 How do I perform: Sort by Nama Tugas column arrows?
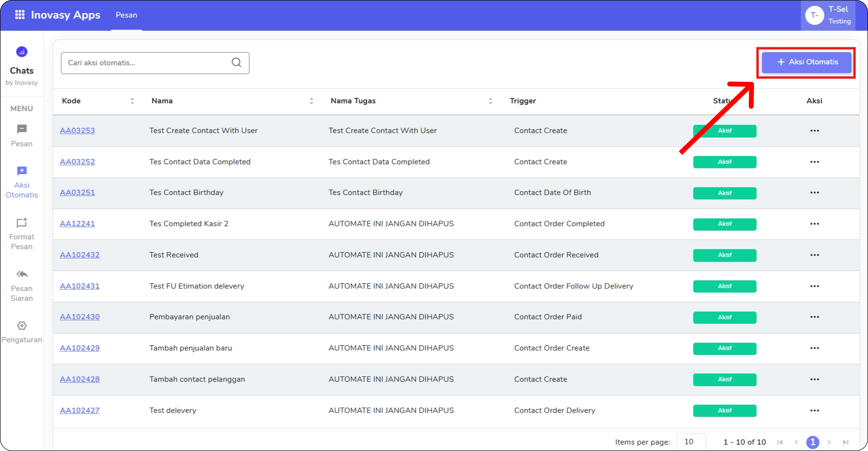pos(490,101)
